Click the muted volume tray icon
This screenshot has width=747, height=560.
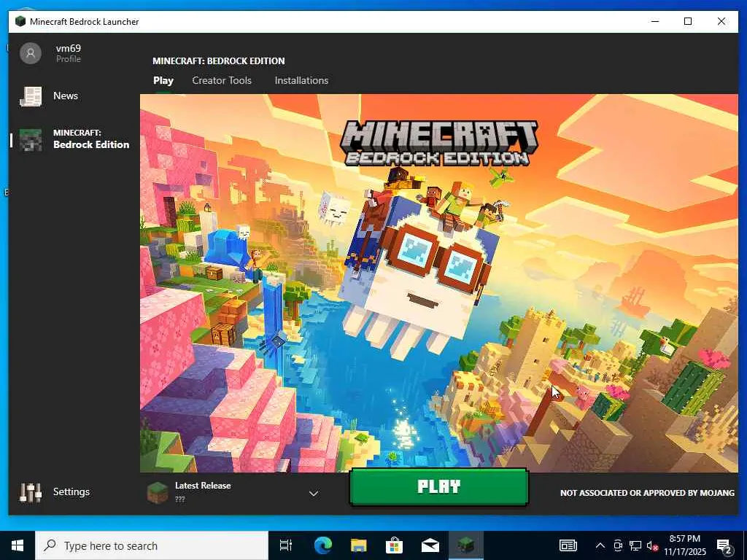(652, 545)
